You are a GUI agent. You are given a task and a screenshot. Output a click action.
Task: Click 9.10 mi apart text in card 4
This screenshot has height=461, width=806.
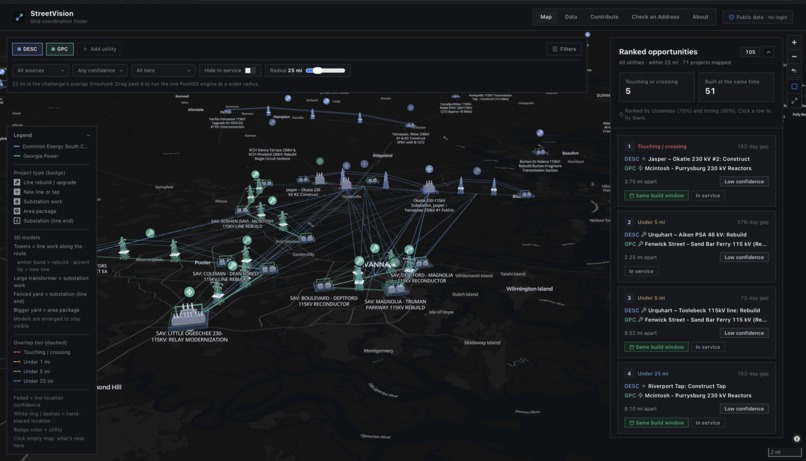[640, 409]
